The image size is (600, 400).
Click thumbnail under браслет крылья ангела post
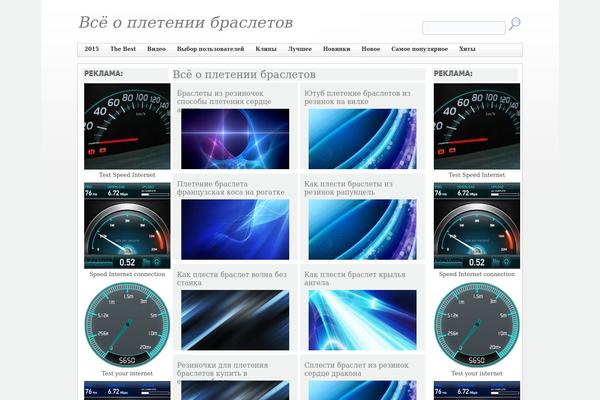pos(362,320)
